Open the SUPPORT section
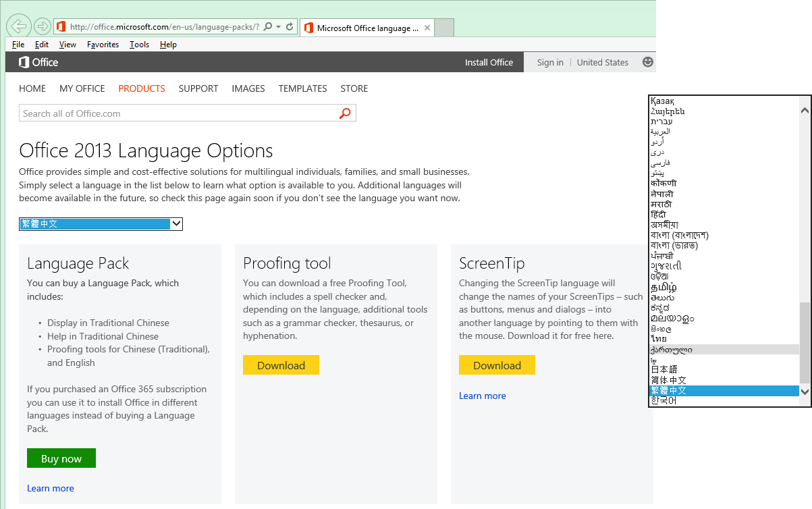812x509 pixels. [198, 88]
